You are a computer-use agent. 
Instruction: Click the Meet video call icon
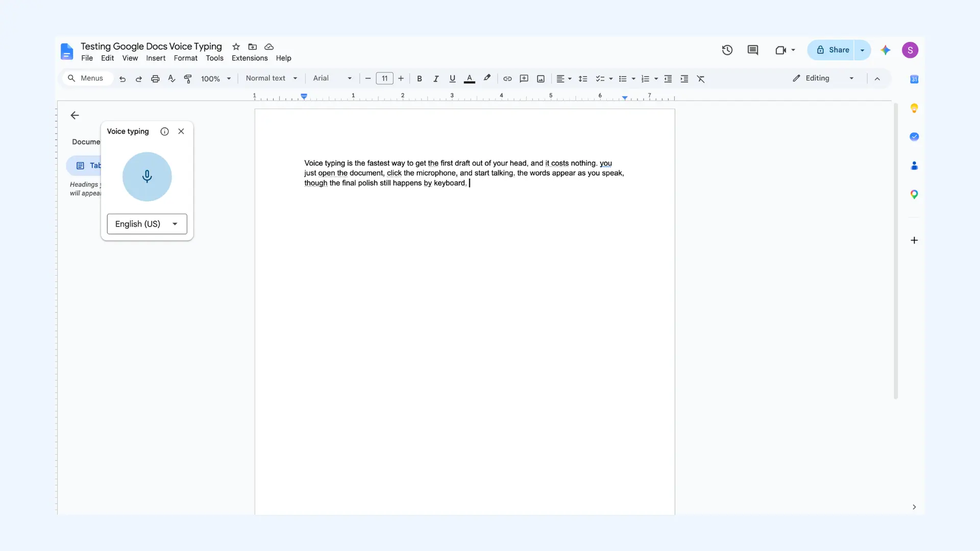[x=780, y=50]
